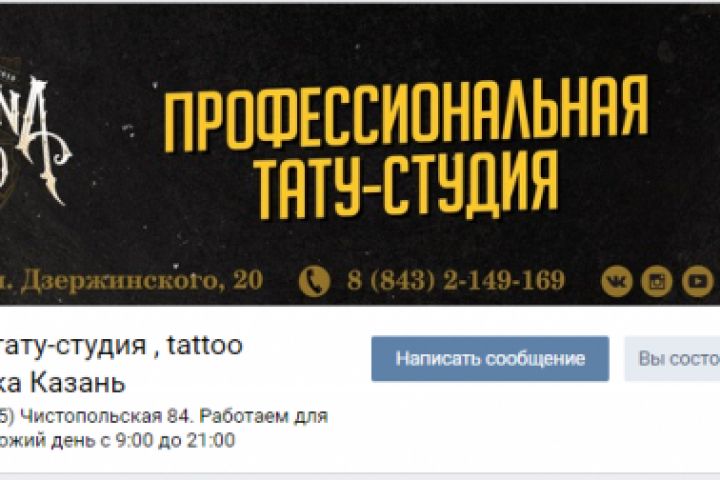Click the word tattoo in group title
Viewport: 720px width, 480px height.
pyautogui.click(x=205, y=345)
